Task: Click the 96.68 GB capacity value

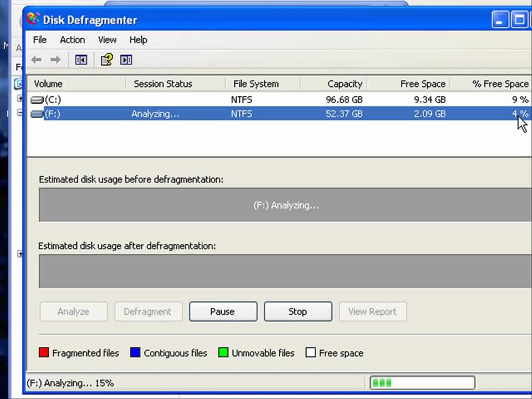Action: tap(344, 100)
